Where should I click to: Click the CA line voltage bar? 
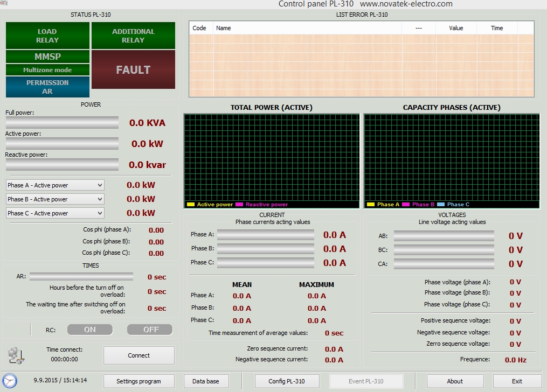click(444, 264)
